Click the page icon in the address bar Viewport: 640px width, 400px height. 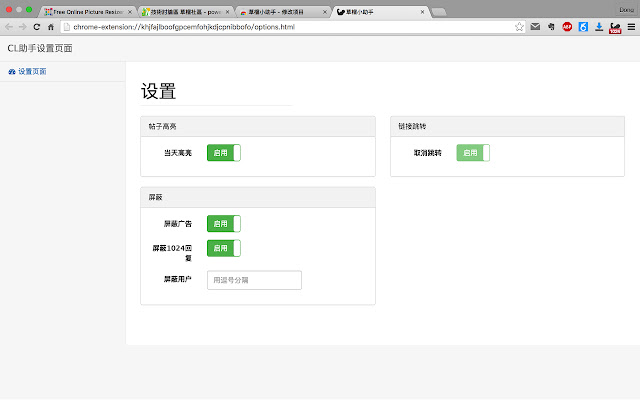pos(67,27)
